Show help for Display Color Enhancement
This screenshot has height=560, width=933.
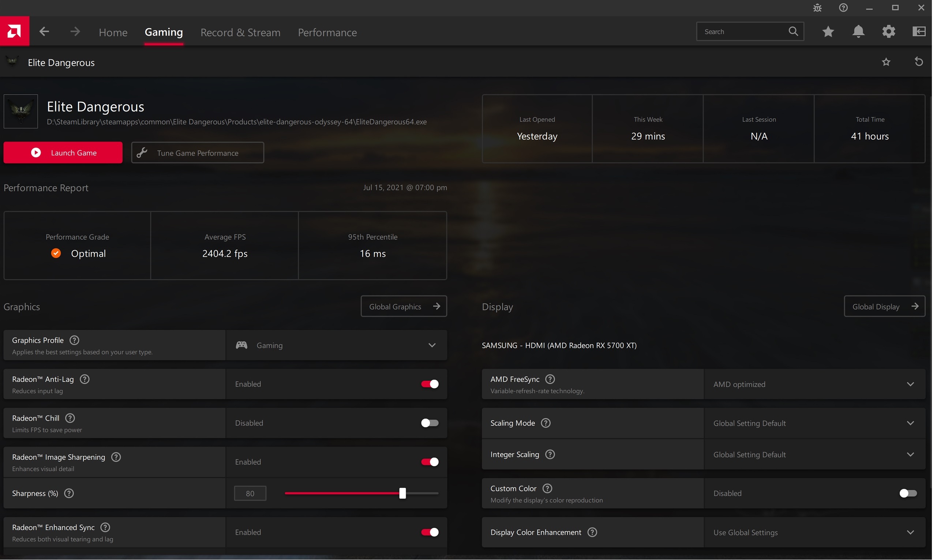[592, 533]
